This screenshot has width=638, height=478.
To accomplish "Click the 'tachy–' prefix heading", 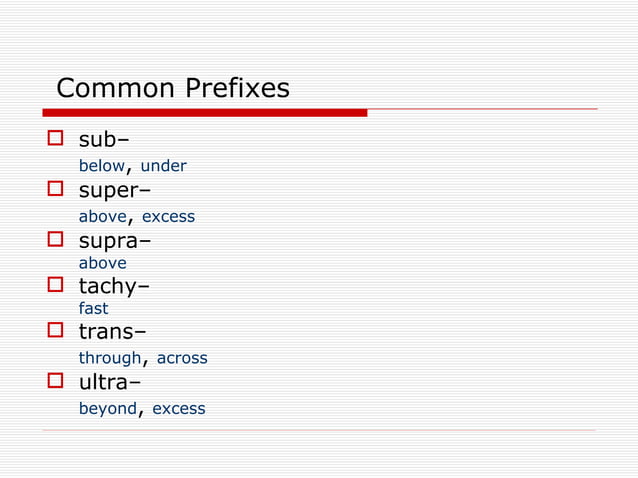I will tap(114, 287).
